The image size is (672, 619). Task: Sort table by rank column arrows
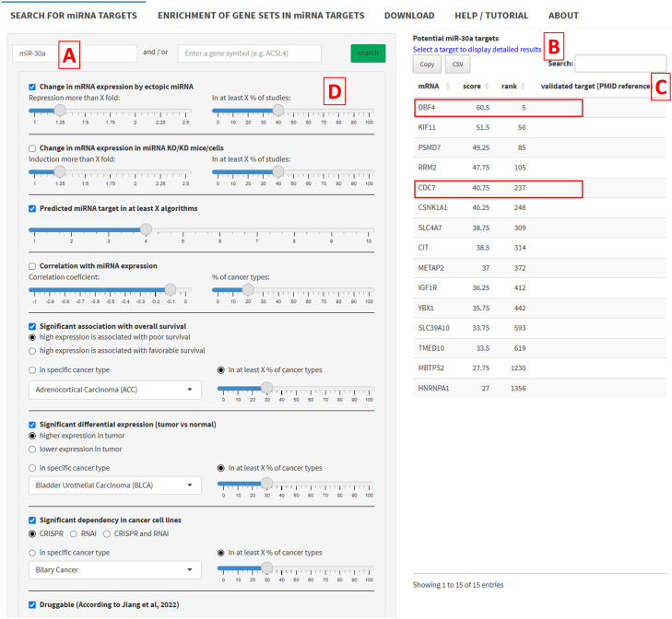point(523,87)
